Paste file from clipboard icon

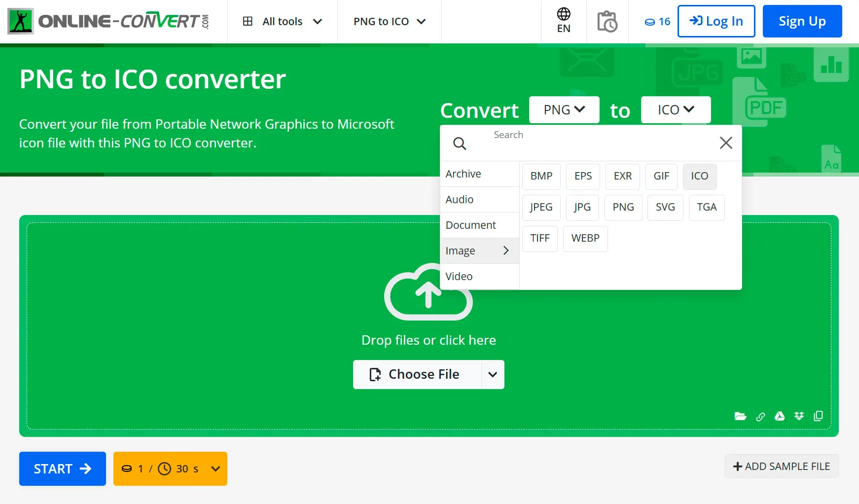click(818, 416)
